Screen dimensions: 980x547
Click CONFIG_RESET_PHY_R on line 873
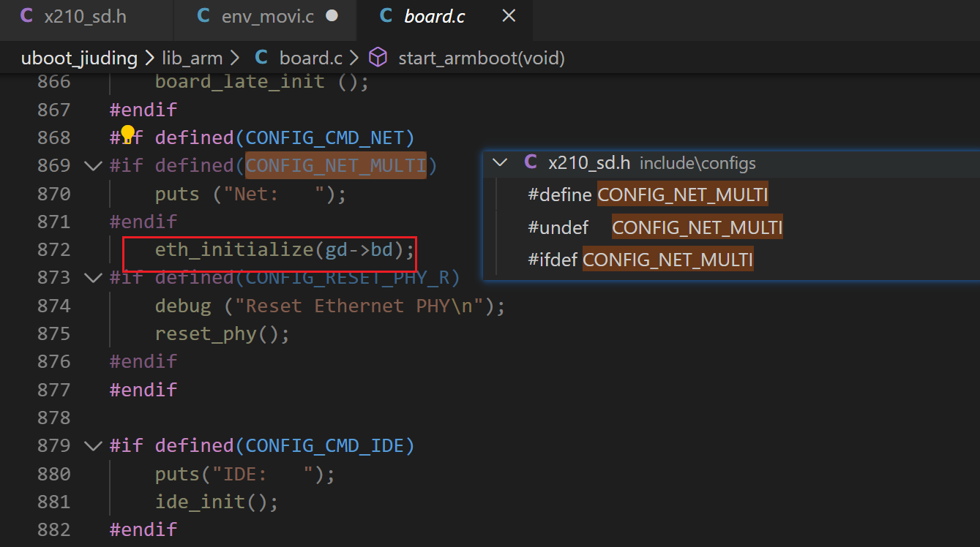[347, 277]
